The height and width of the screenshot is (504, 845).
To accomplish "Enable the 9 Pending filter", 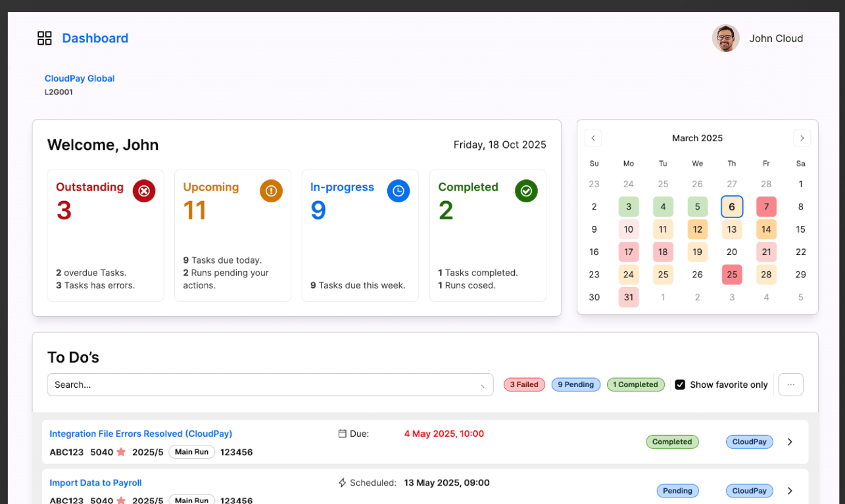I will (576, 384).
